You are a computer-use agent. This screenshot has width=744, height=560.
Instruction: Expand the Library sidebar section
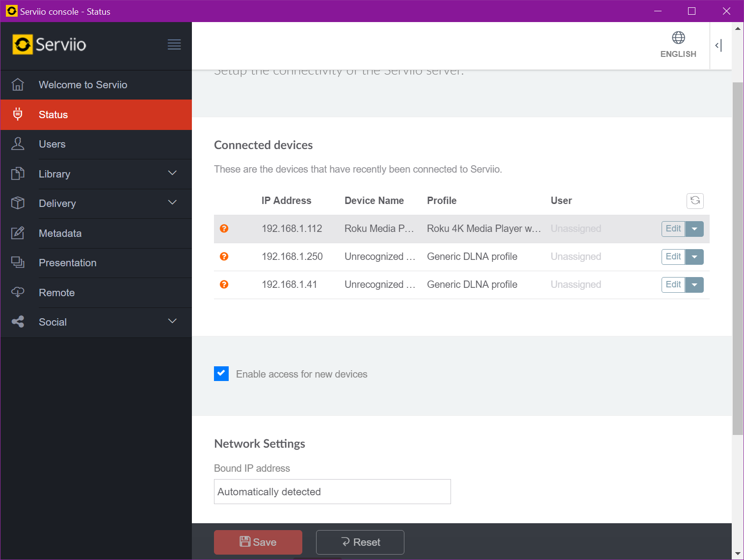[x=172, y=174]
